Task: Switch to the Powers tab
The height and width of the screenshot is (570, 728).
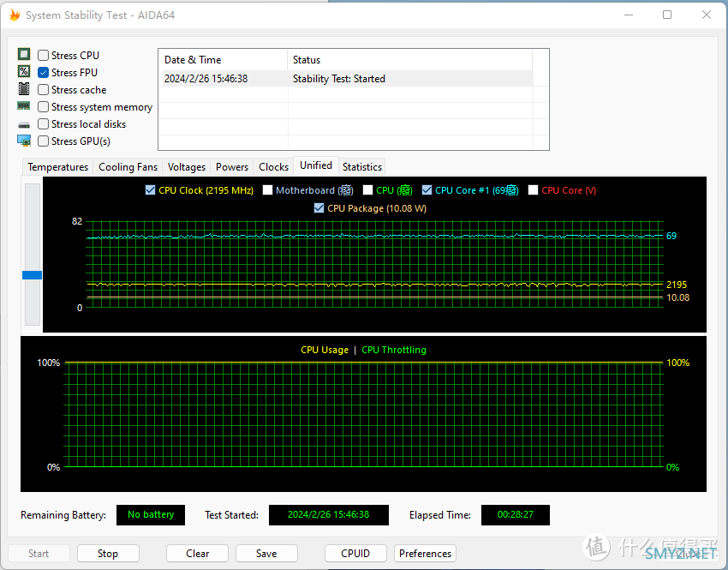Action: coord(232,167)
